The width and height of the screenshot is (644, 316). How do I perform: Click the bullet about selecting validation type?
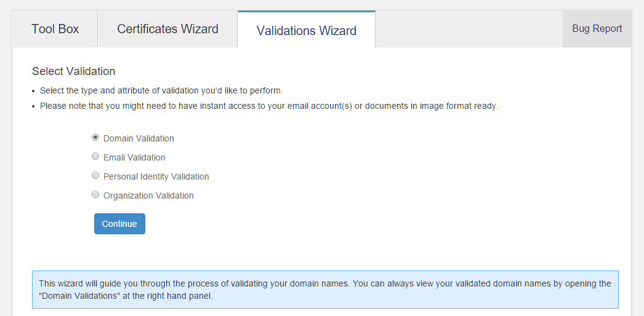(161, 90)
